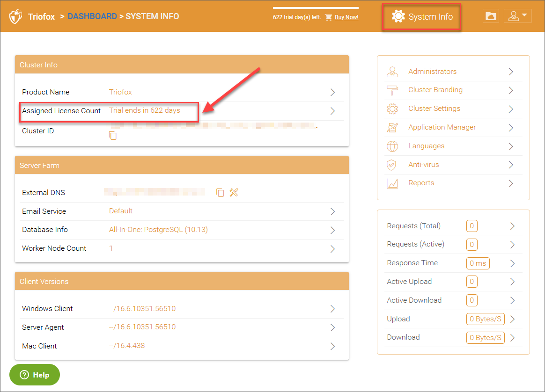Screen dimensions: 545x392
Task: Click the System Info header label
Action: (430, 17)
